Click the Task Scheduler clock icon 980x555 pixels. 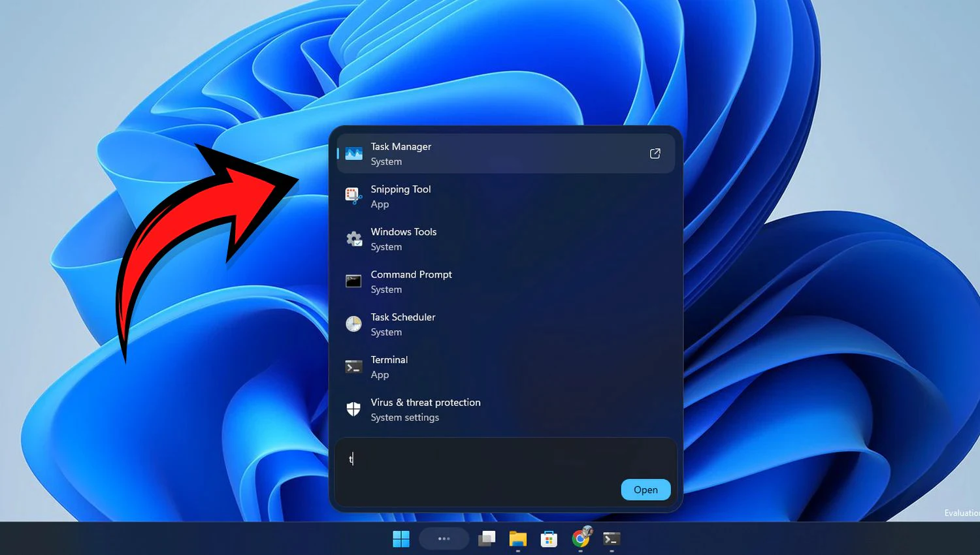[353, 324]
